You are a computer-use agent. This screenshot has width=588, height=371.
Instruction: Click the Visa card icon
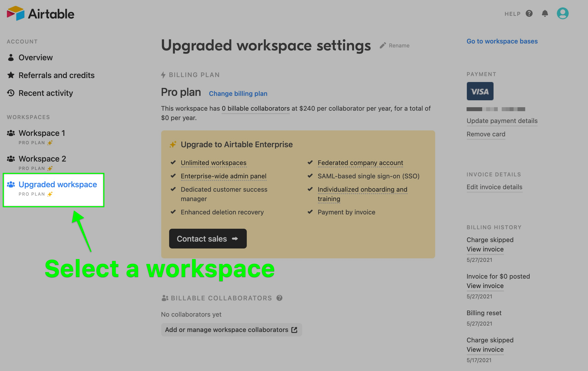pos(480,91)
